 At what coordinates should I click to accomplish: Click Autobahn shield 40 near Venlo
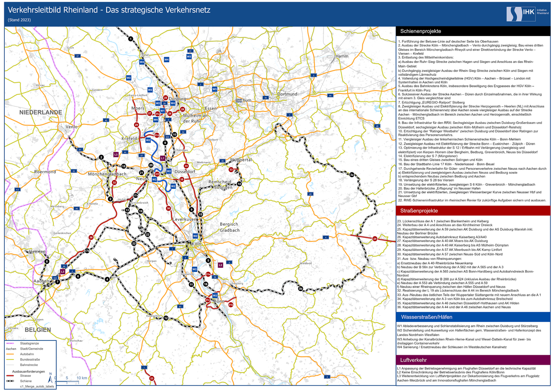click(106, 120)
